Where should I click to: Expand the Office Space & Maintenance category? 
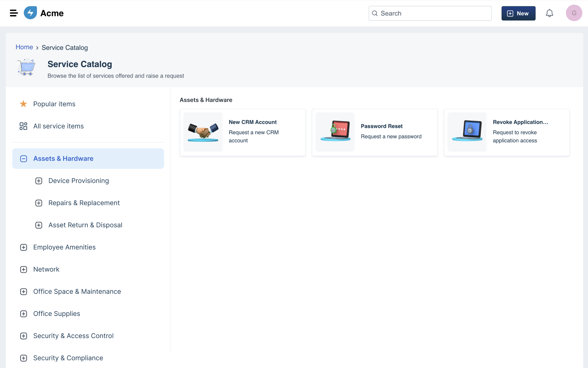tap(24, 292)
